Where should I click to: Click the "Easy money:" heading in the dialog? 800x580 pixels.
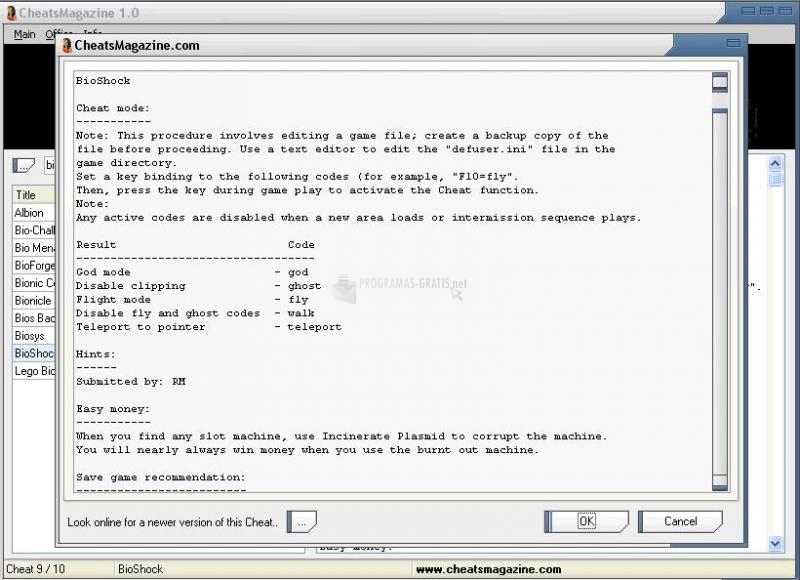click(x=113, y=409)
